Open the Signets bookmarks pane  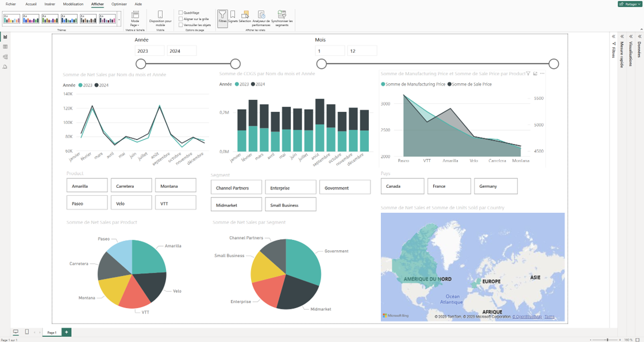pos(233,17)
